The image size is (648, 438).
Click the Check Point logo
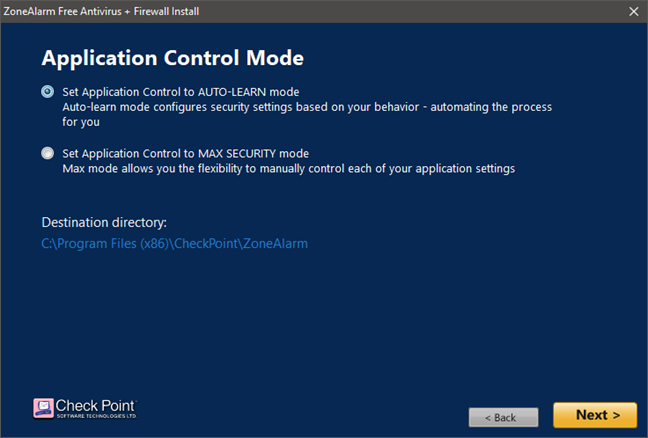tap(85, 408)
